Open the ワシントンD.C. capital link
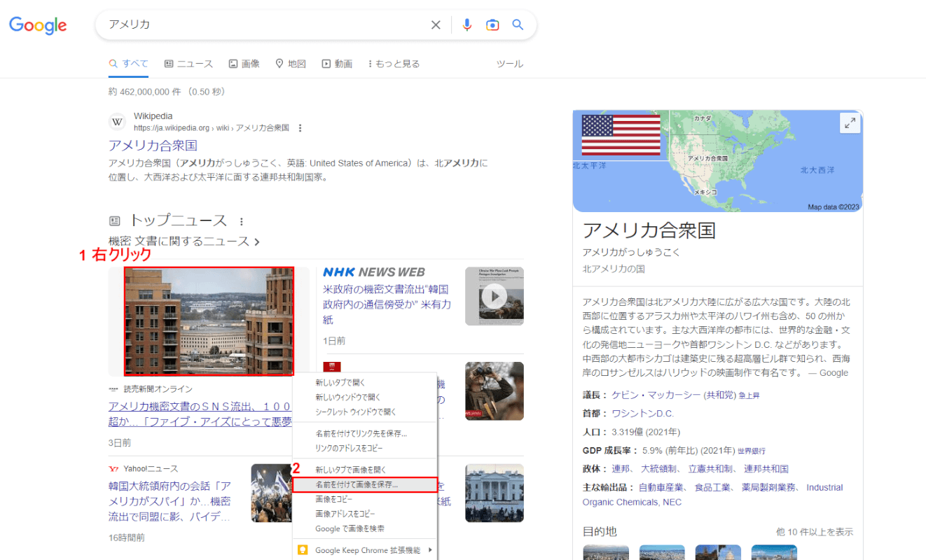The image size is (926, 560). (642, 413)
